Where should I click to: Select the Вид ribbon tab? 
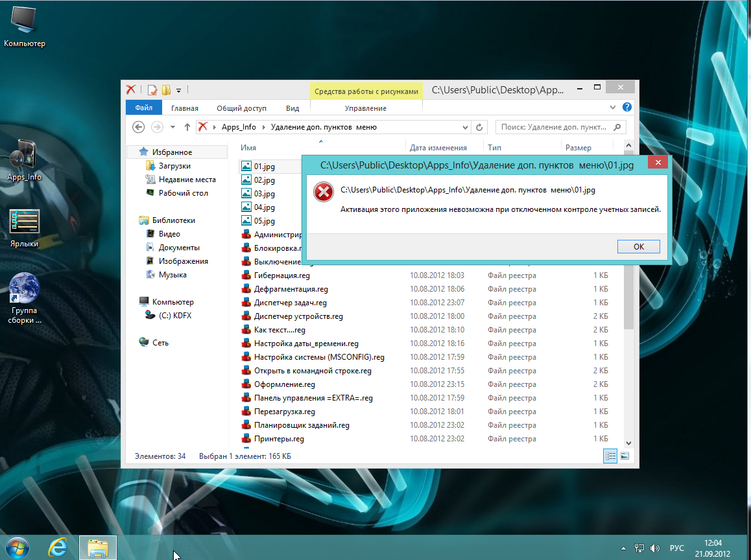coord(292,108)
